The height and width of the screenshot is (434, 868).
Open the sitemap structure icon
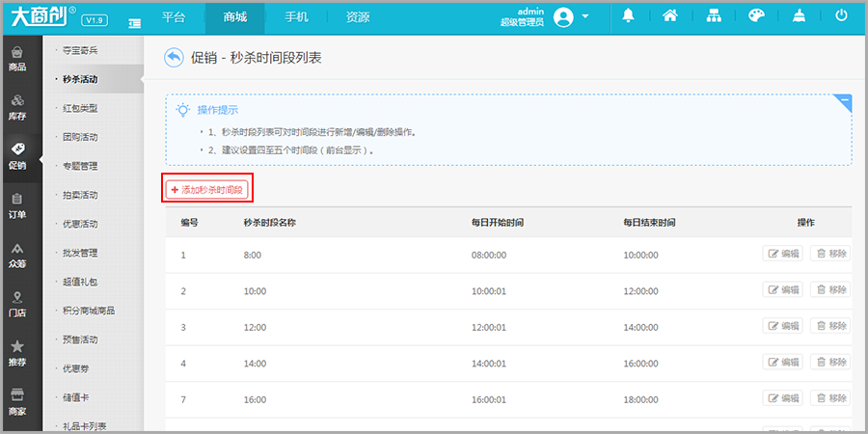[714, 16]
